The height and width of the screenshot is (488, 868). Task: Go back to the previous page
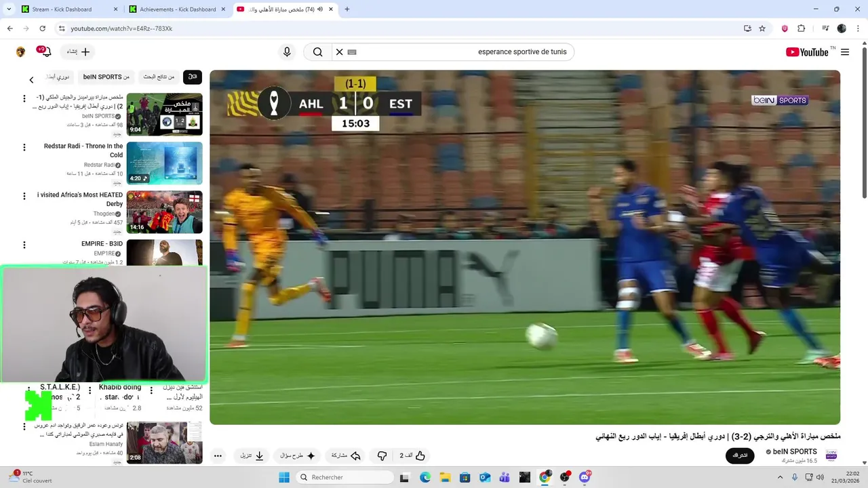9,28
